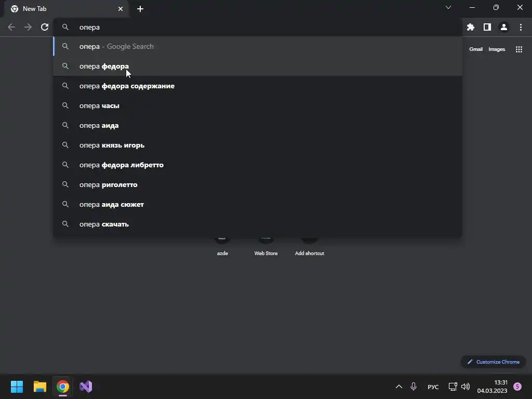Choose suggestion опера федора

pos(258,66)
